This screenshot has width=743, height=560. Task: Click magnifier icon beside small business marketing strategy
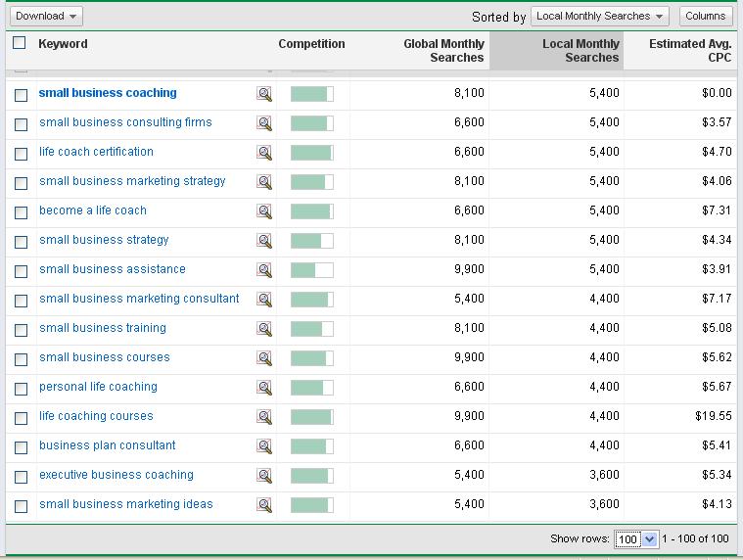pos(264,182)
